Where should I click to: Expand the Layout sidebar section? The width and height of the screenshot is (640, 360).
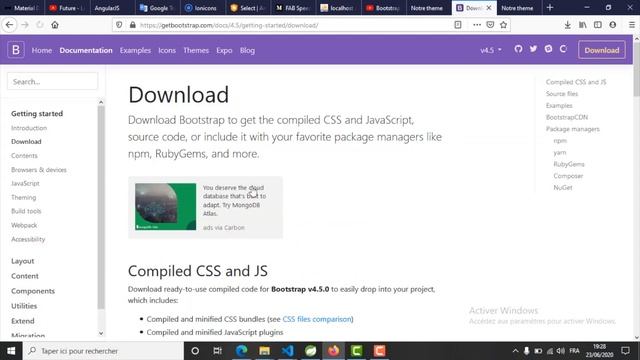pyautogui.click(x=22, y=261)
